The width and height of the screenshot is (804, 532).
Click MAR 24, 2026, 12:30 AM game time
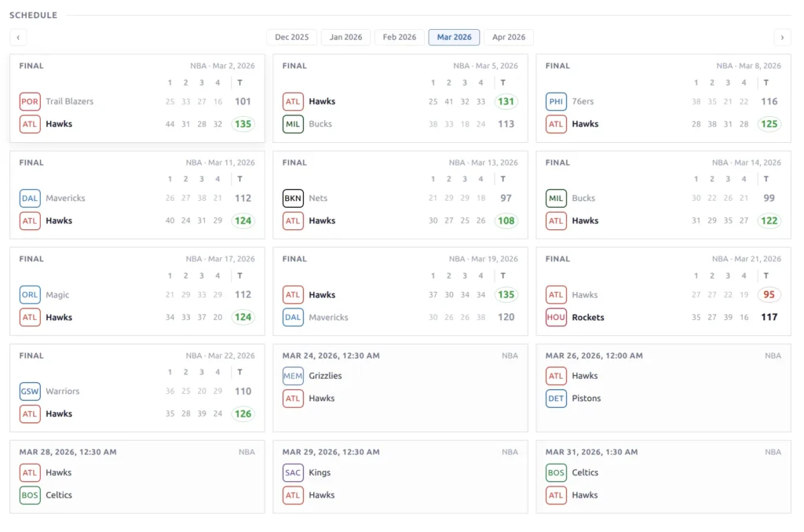click(331, 355)
